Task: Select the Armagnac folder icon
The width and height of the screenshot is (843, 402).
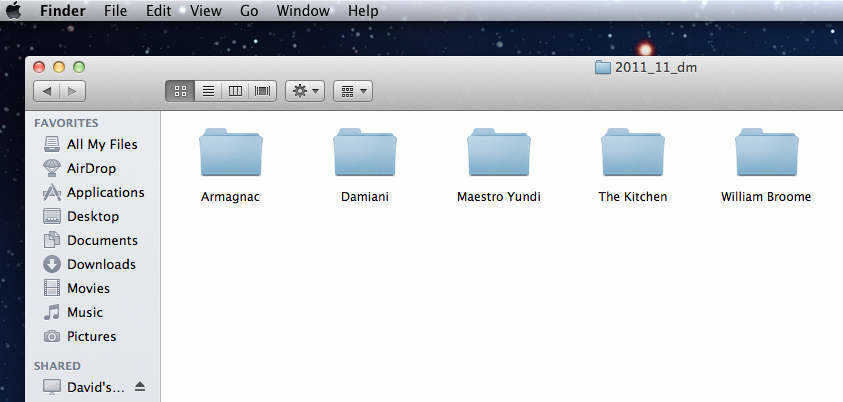Action: [x=231, y=152]
